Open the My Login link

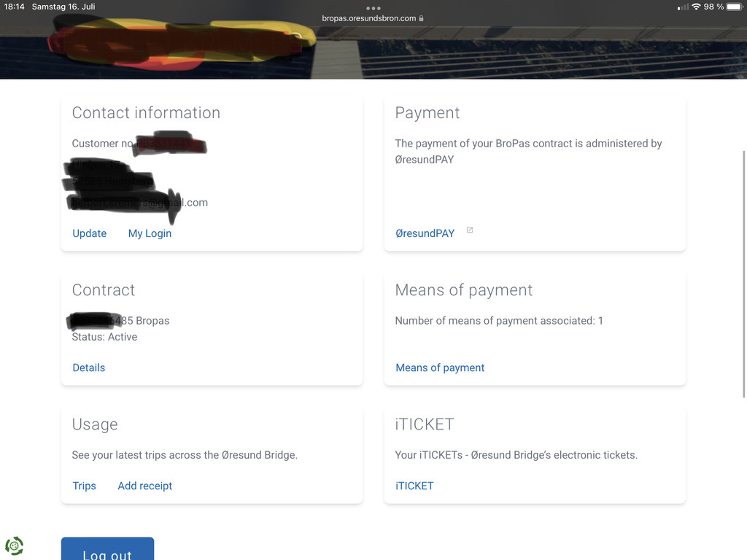click(x=150, y=233)
